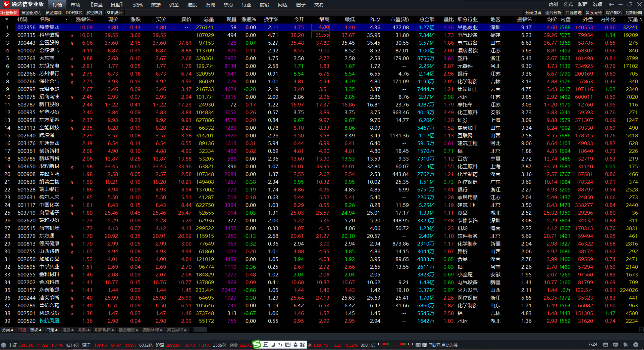This screenshot has height=350, width=644.
Task: Click the 五 Wubi mode indicator
Action: (x=266, y=345)
